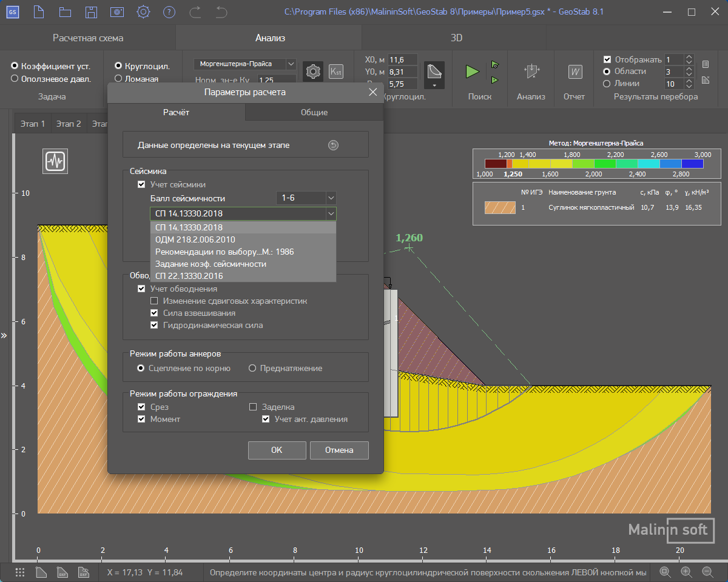Click the slip surface shape icon button
728x582 pixels.
(x=434, y=74)
